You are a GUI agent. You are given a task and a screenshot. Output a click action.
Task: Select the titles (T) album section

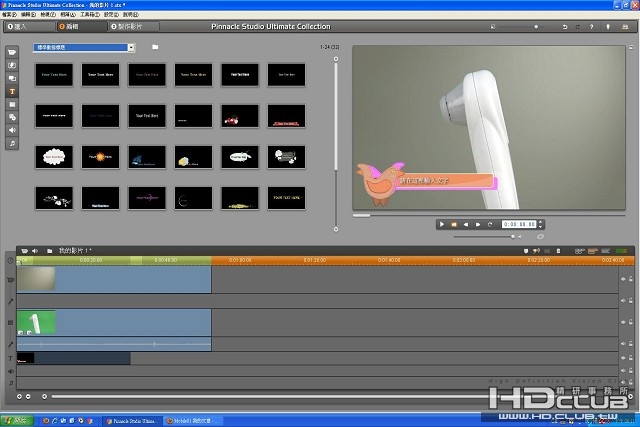12,91
